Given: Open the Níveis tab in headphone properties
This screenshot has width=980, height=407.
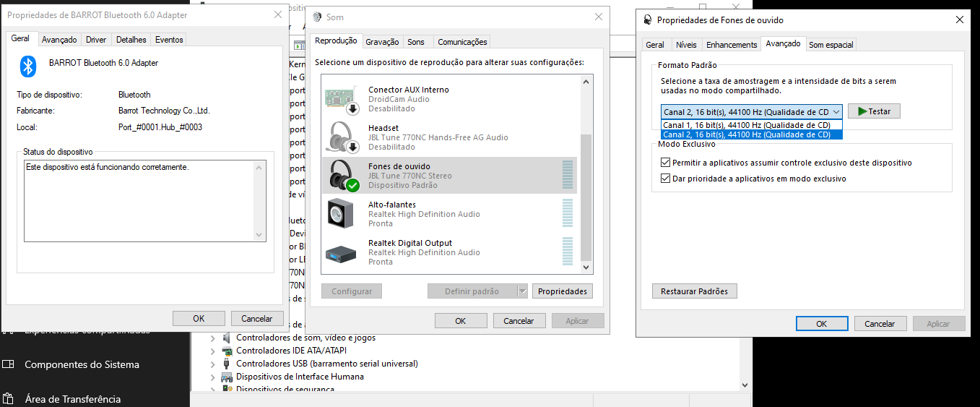Looking at the screenshot, I should (686, 45).
